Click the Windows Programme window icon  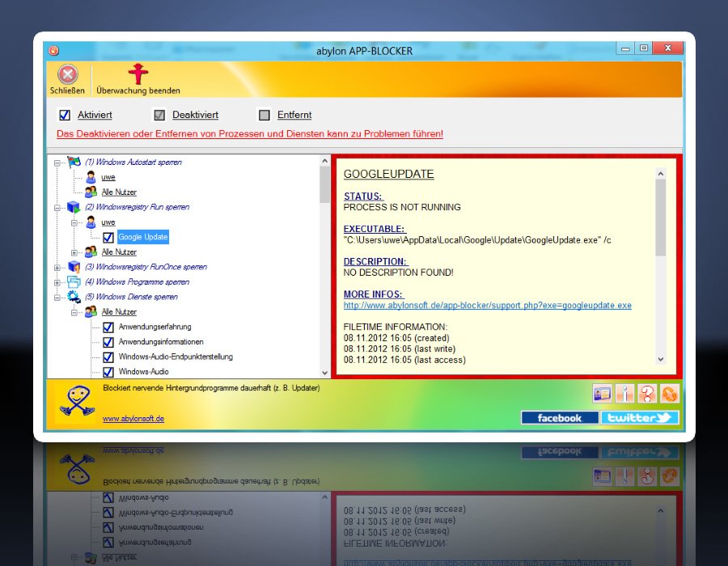click(74, 281)
